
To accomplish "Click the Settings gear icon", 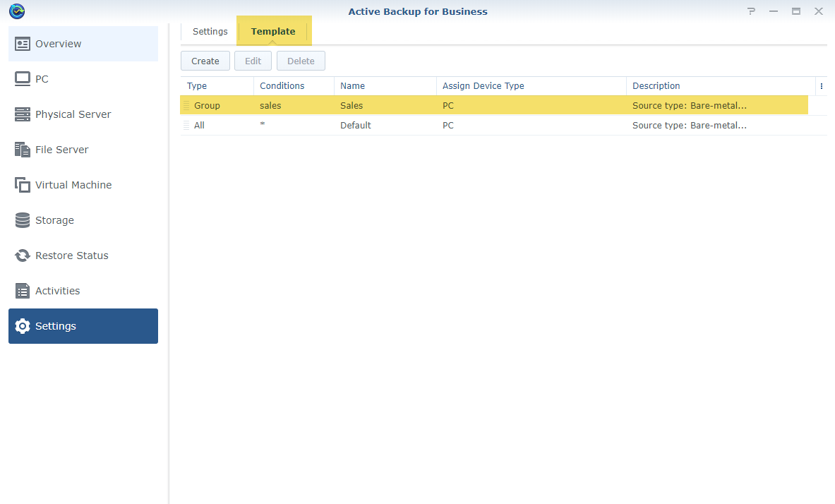I will pos(23,326).
